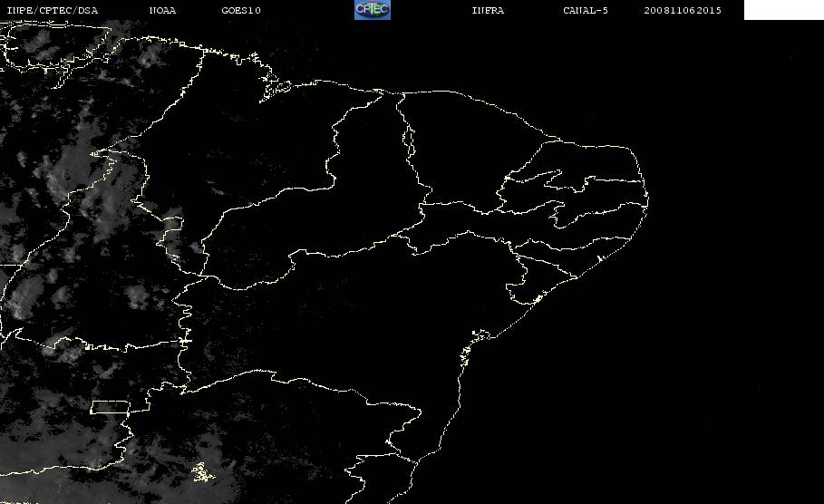Click the Salvador bay coastline marker
Screen dimensions: 824x504
pos(480,334)
